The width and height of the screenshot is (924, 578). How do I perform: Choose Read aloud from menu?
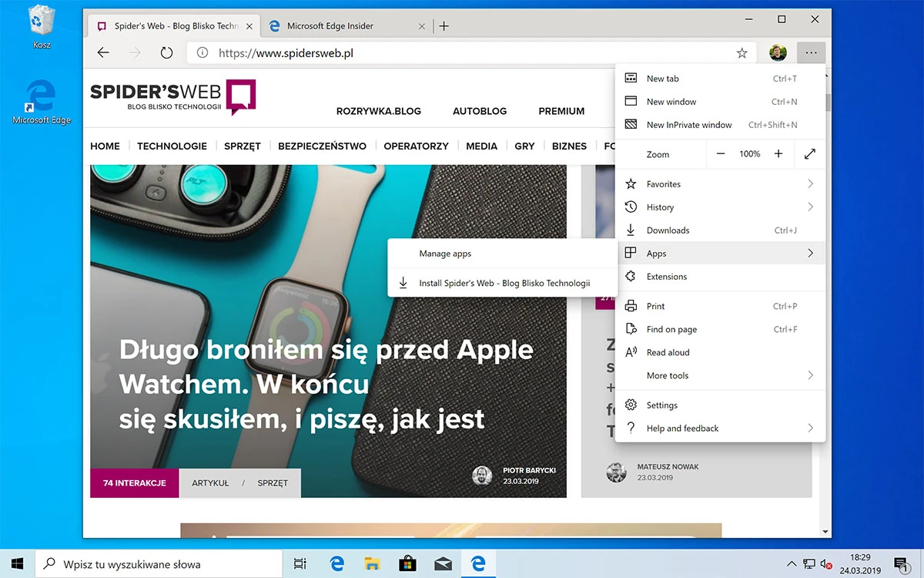tap(720, 352)
